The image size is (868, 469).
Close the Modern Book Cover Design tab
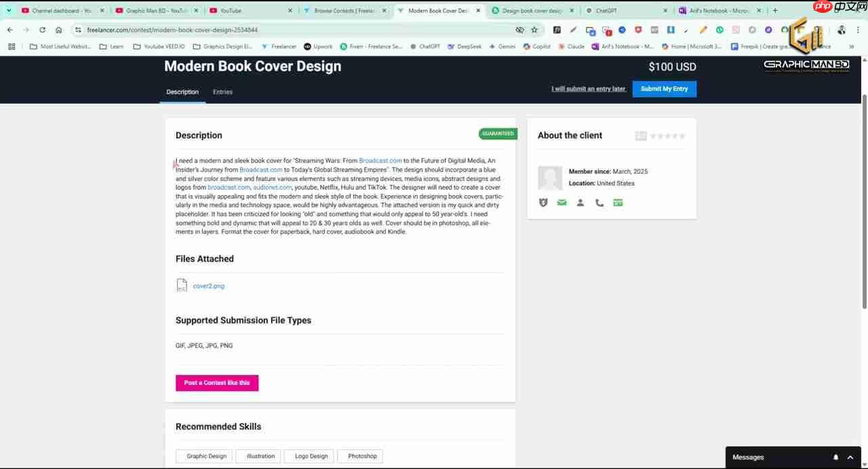[479, 11]
